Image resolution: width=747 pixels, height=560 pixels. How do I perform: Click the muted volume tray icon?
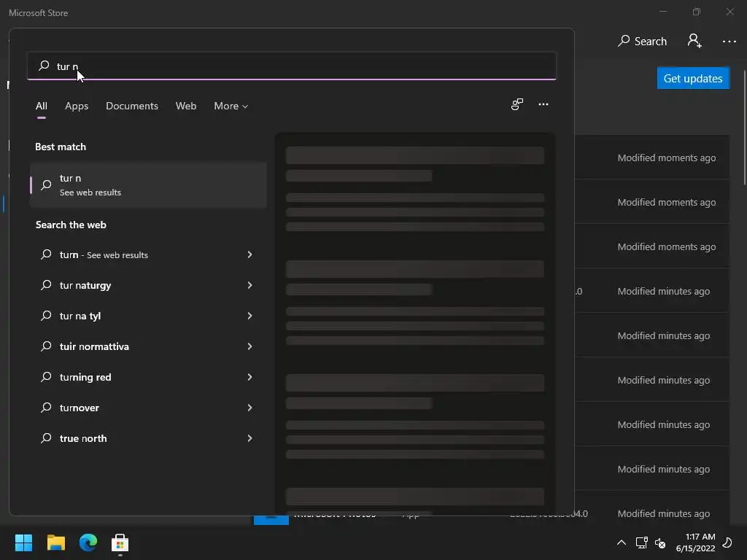(660, 542)
